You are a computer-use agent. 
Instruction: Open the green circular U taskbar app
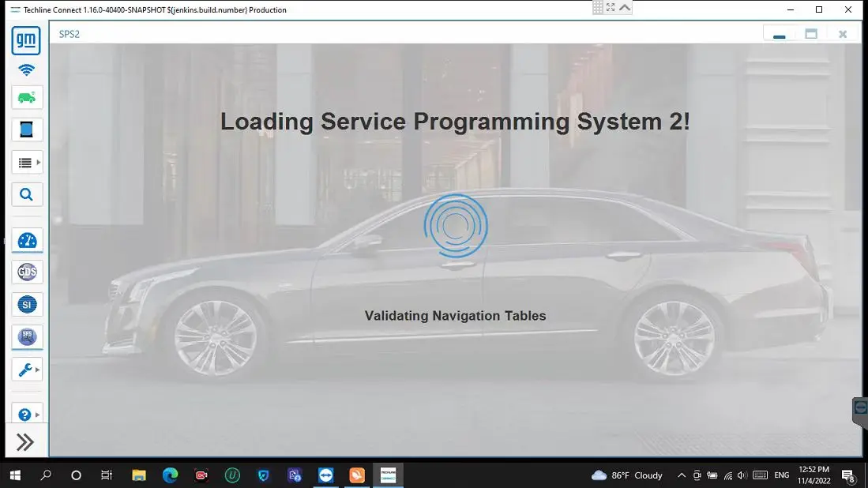232,475
